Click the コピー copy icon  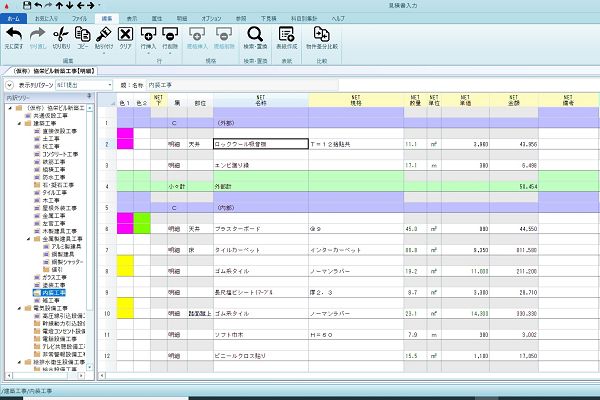82,34
